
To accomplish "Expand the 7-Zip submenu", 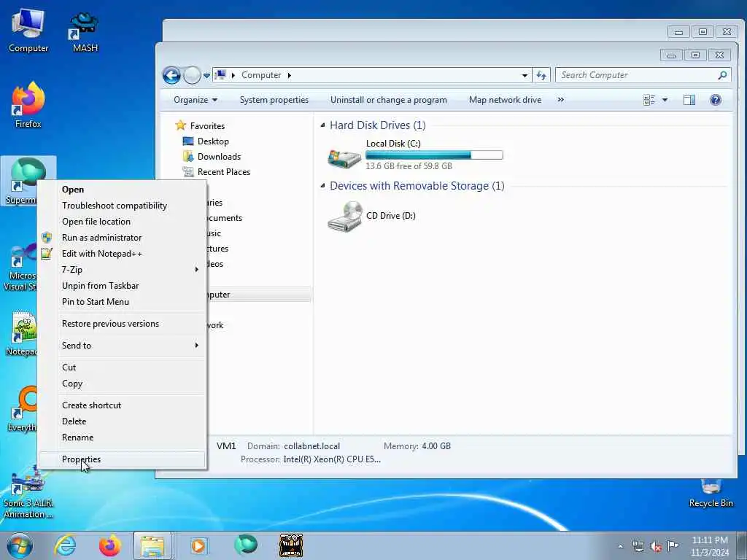I will pos(197,270).
